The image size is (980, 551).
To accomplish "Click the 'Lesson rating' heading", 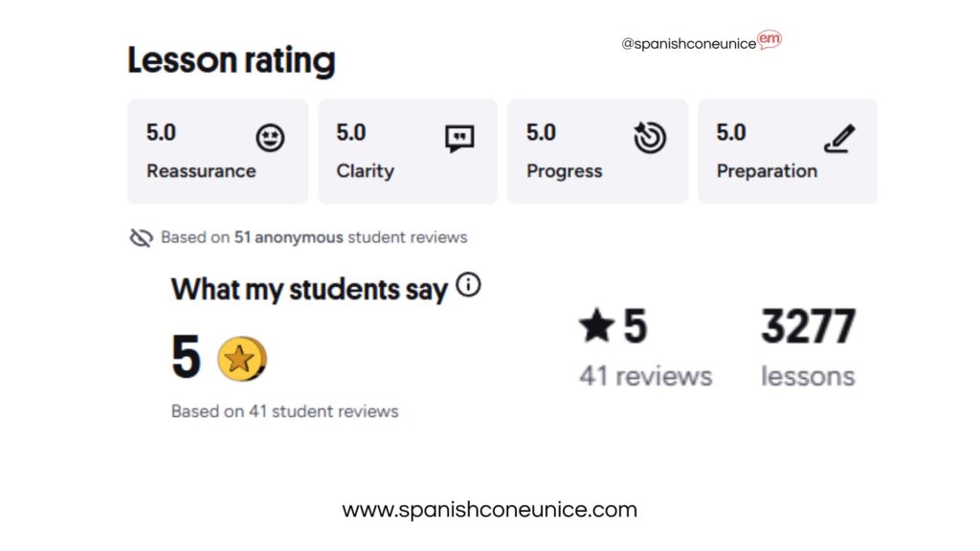I will 232,60.
